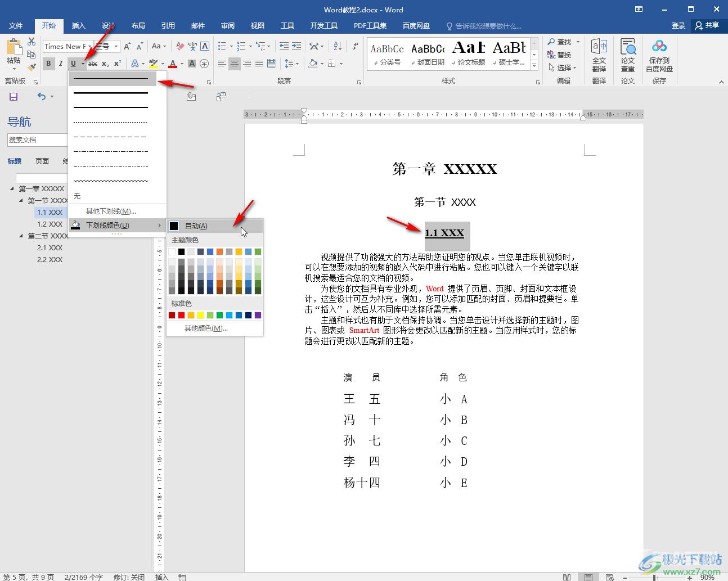Select Align Left icon
The height and width of the screenshot is (581, 728).
222,64
